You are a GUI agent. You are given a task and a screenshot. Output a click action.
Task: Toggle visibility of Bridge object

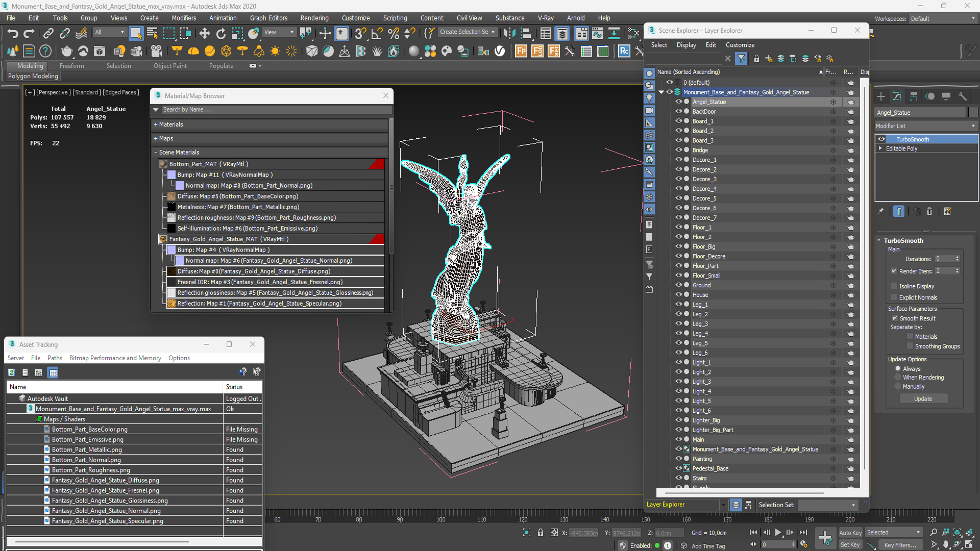(679, 150)
